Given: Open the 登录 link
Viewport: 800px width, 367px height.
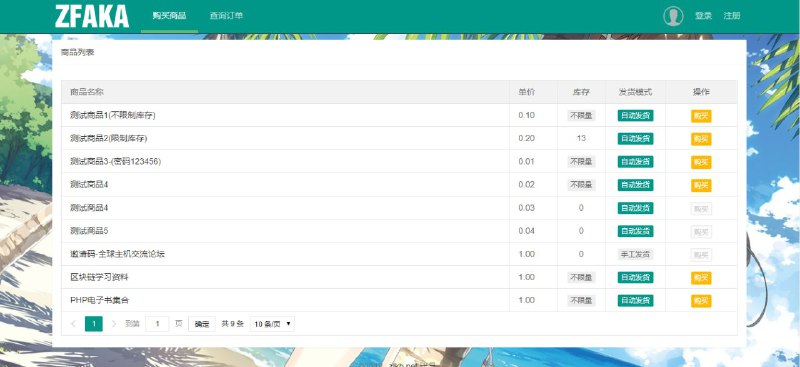Looking at the screenshot, I should (703, 16).
